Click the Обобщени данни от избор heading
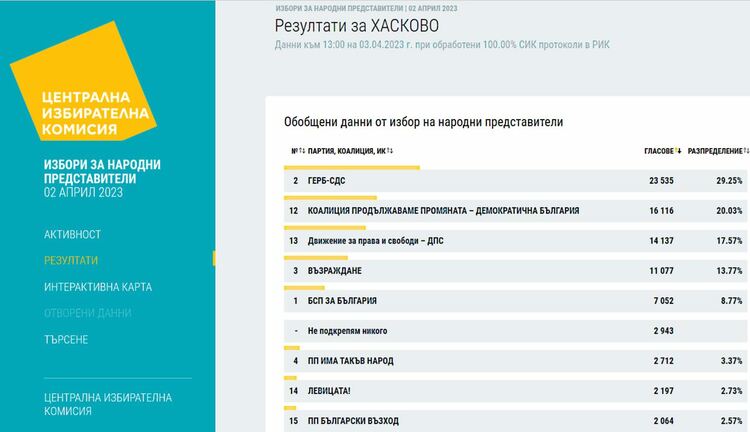Screen dimensions: 750x432 (x=423, y=122)
